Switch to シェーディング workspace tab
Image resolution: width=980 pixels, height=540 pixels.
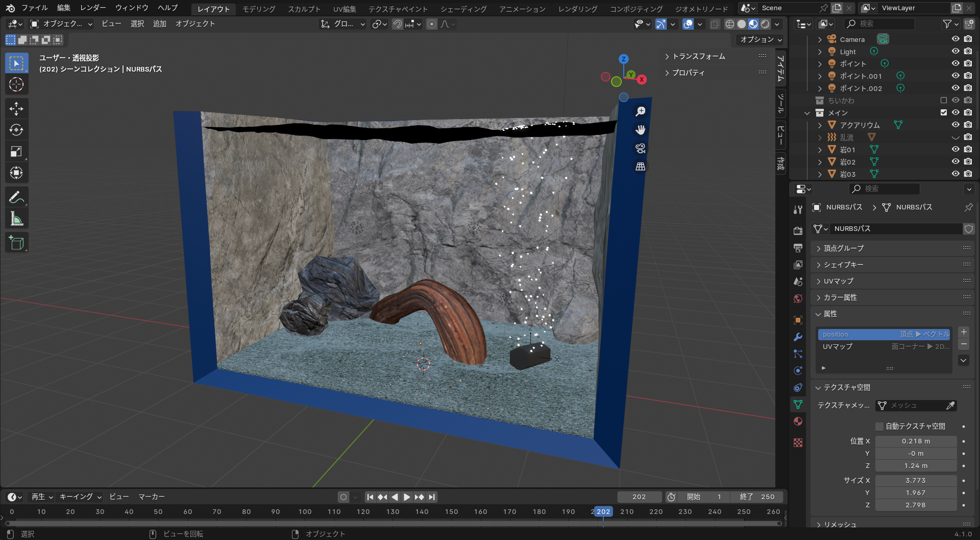tap(463, 9)
